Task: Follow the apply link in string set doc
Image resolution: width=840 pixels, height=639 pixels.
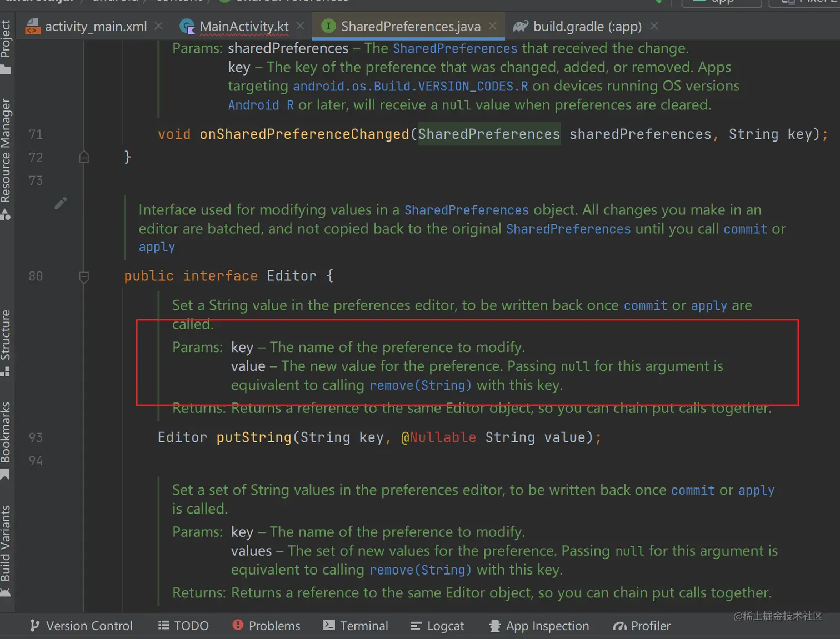Action: point(756,490)
